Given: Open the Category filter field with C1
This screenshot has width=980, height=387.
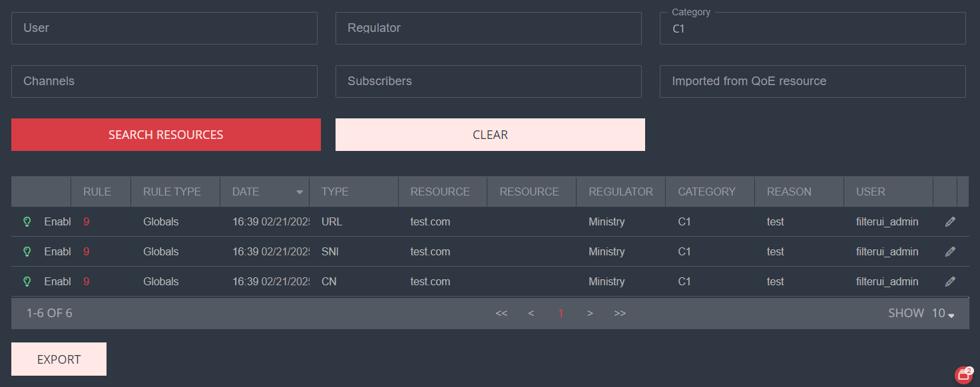Looking at the screenshot, I should tap(812, 29).
